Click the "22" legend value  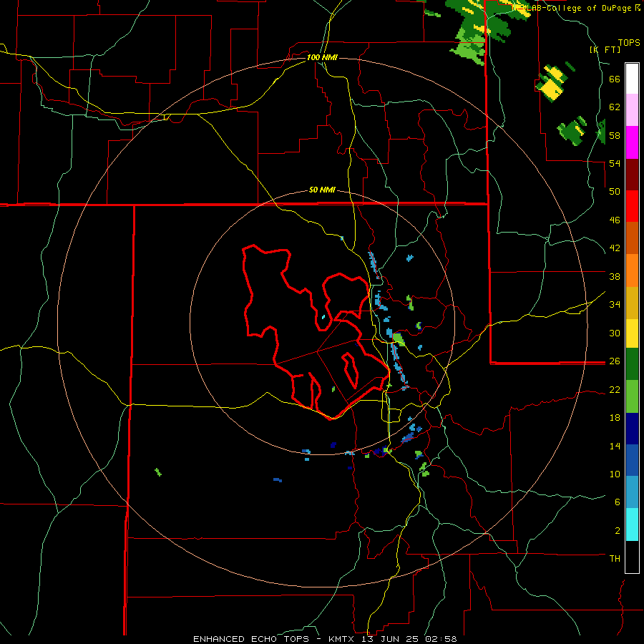coord(615,389)
